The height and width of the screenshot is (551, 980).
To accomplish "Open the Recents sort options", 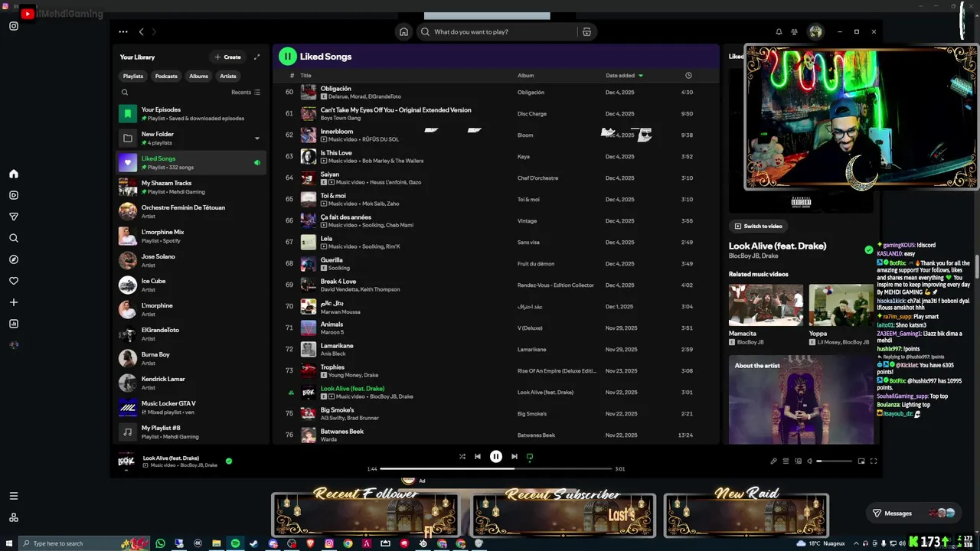I will coord(246,92).
